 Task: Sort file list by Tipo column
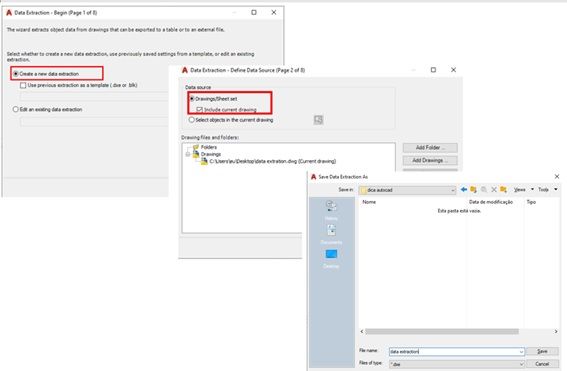pyautogui.click(x=531, y=202)
